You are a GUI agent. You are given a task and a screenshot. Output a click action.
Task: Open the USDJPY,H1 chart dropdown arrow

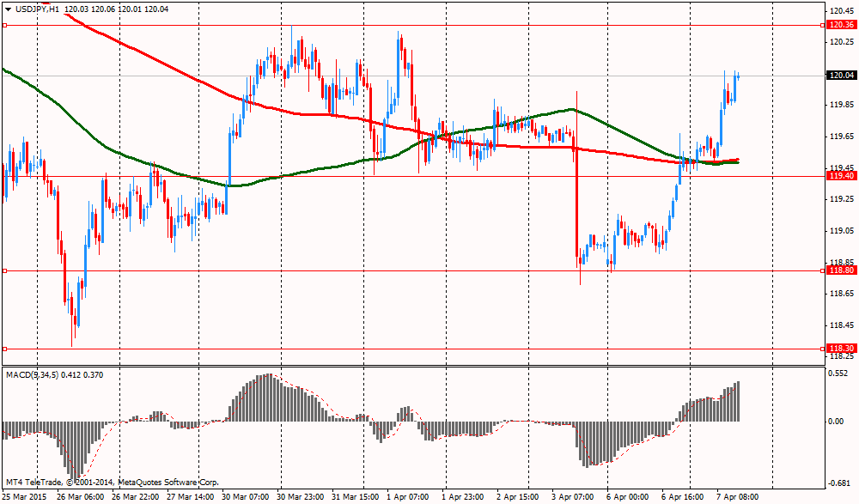point(8,9)
